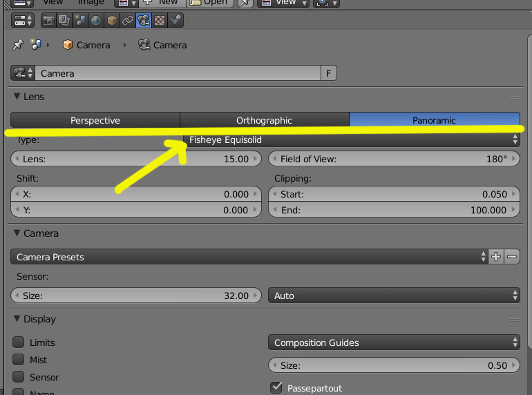Click the properties panel vertical scrollbar

(x=530, y=191)
